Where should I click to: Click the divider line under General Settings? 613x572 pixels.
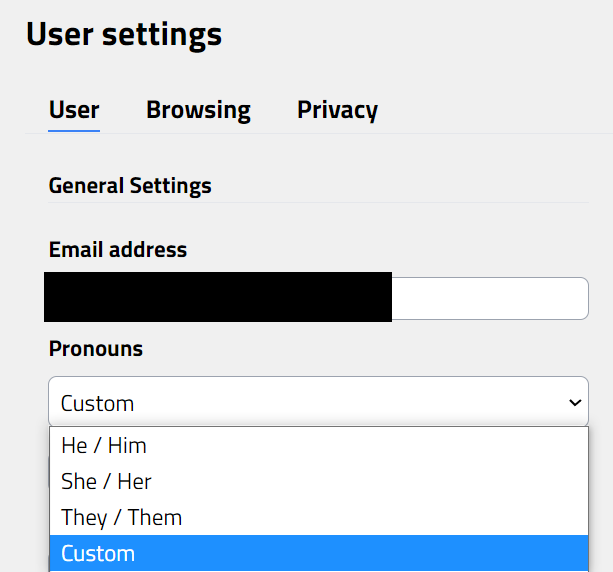tap(318, 203)
